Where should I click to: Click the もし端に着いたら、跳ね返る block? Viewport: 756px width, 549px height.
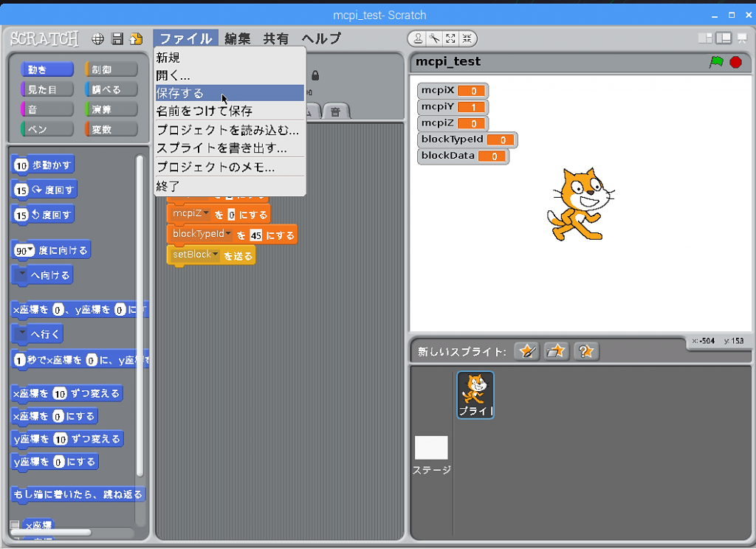(x=78, y=494)
